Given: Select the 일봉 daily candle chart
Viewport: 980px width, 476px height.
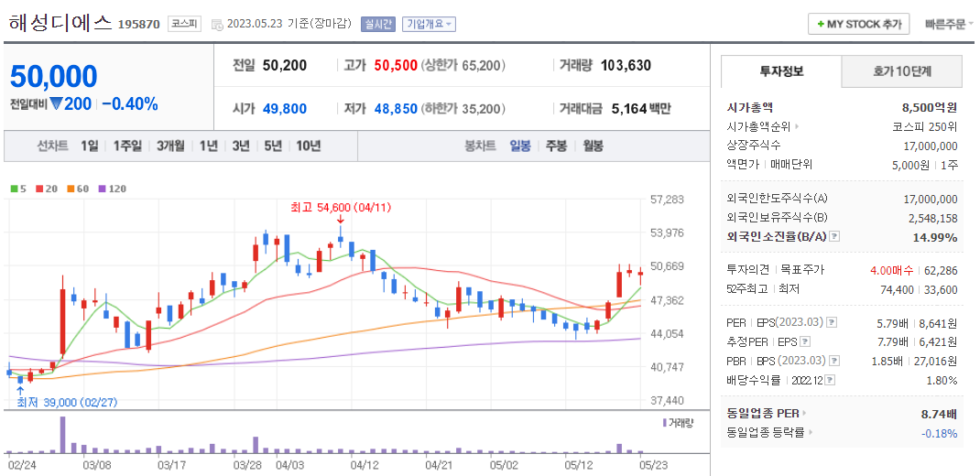Looking at the screenshot, I should pos(520,146).
